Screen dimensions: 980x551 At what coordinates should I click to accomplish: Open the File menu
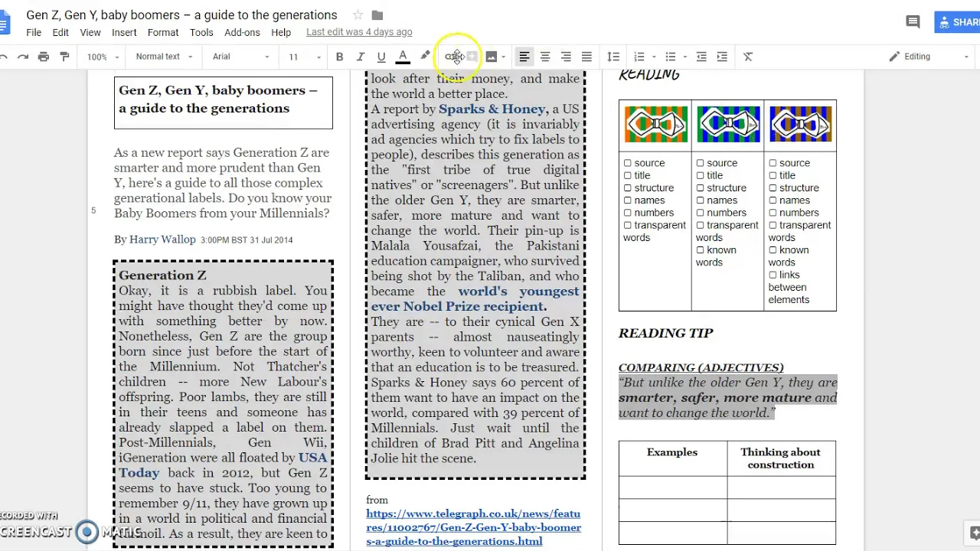pyautogui.click(x=34, y=32)
